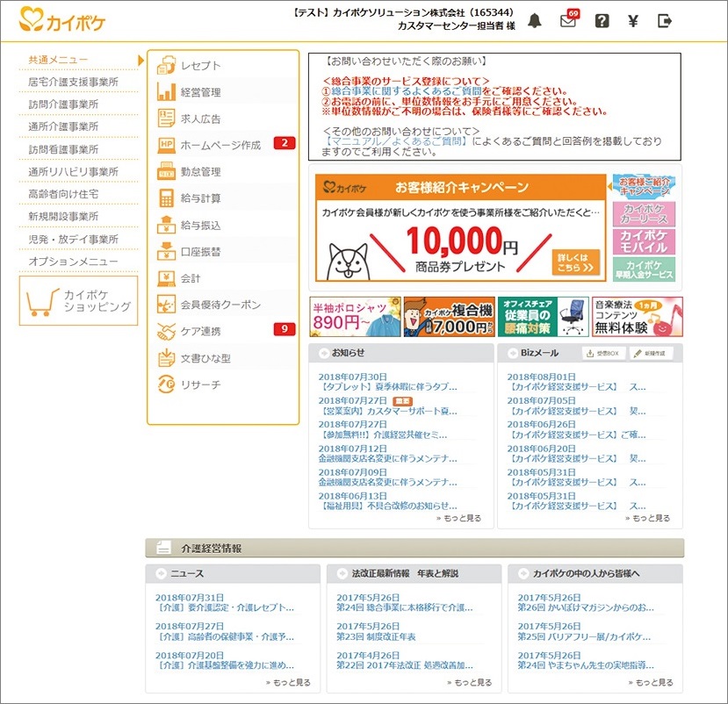
Task: Click 詳しくはこちら on campaign banner
Action: tap(575, 262)
